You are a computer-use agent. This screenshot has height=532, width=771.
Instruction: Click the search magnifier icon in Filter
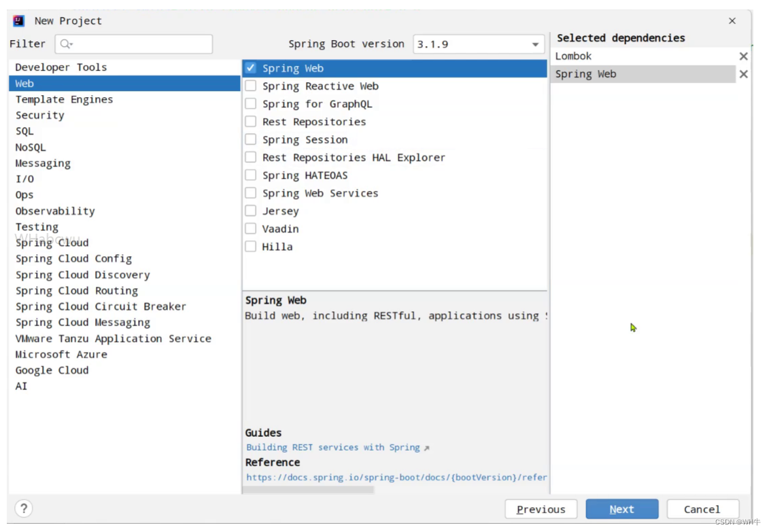tap(66, 44)
